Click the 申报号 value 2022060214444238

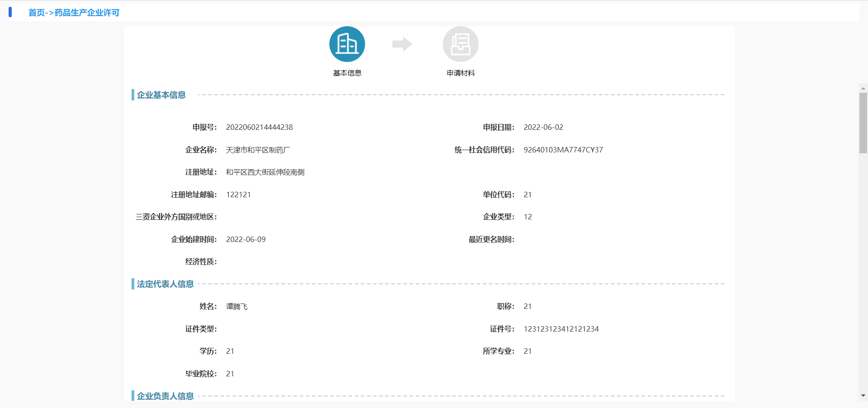coord(259,127)
